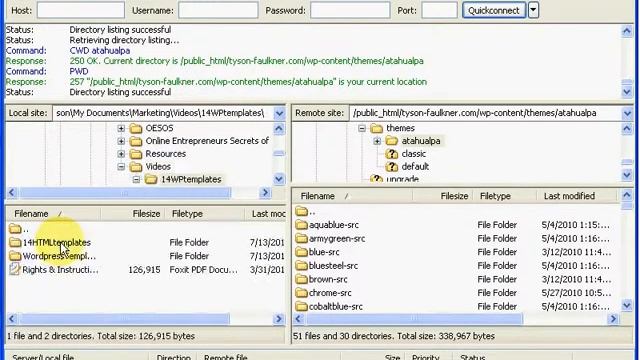Screen dimensions: 640x360
Task: Open the Remote site path dropdown
Action: pos(627,113)
